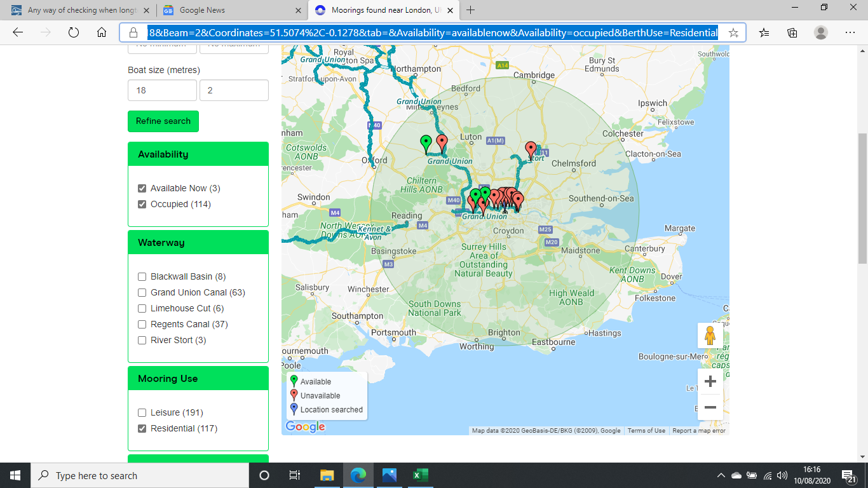The width and height of the screenshot is (868, 488).
Task: Click the OneDrive cloud tray icon
Action: [736, 475]
